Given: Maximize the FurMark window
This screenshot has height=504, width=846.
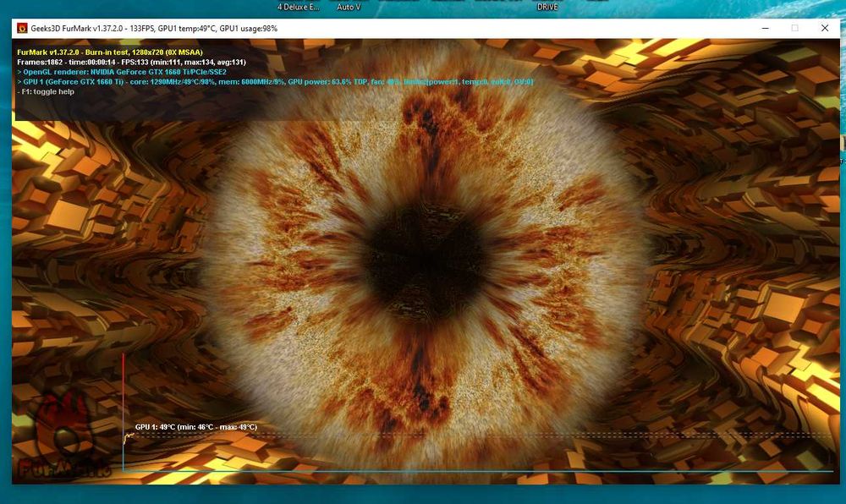Looking at the screenshot, I should [x=794, y=28].
